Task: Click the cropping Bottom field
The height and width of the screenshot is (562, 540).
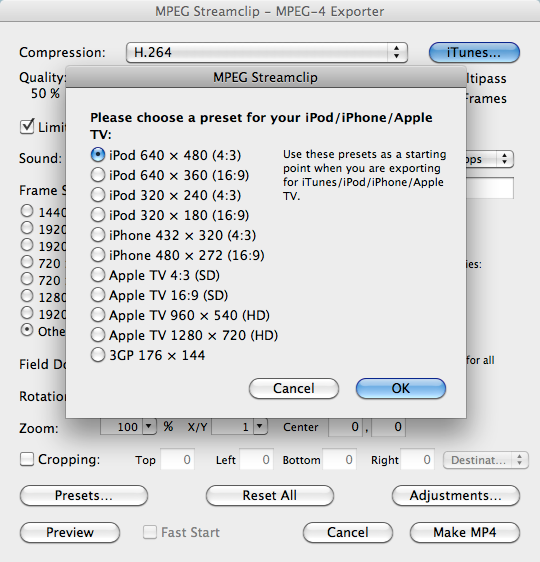Action: pos(339,459)
